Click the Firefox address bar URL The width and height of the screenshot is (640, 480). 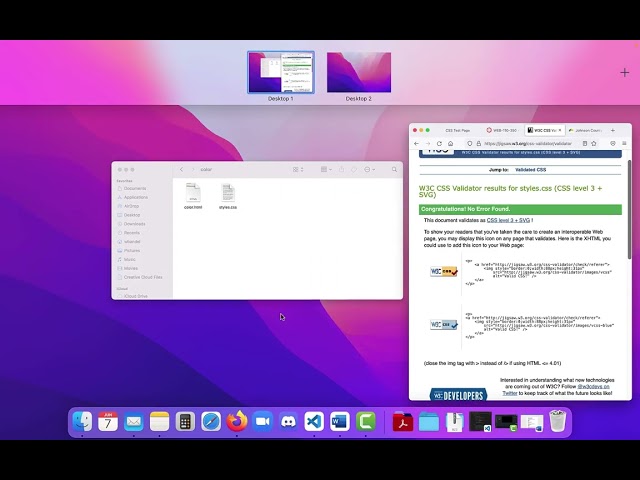528,143
